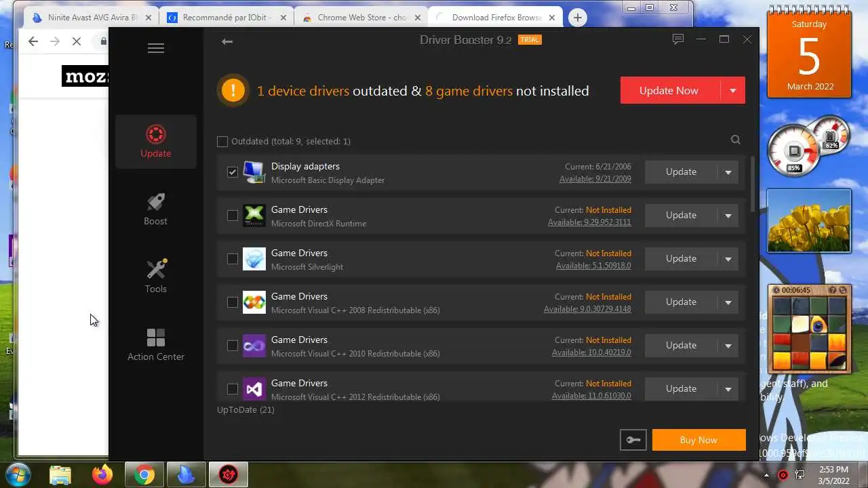This screenshot has width=868, height=488.
Task: Go back in the Chrome window
Action: (33, 41)
